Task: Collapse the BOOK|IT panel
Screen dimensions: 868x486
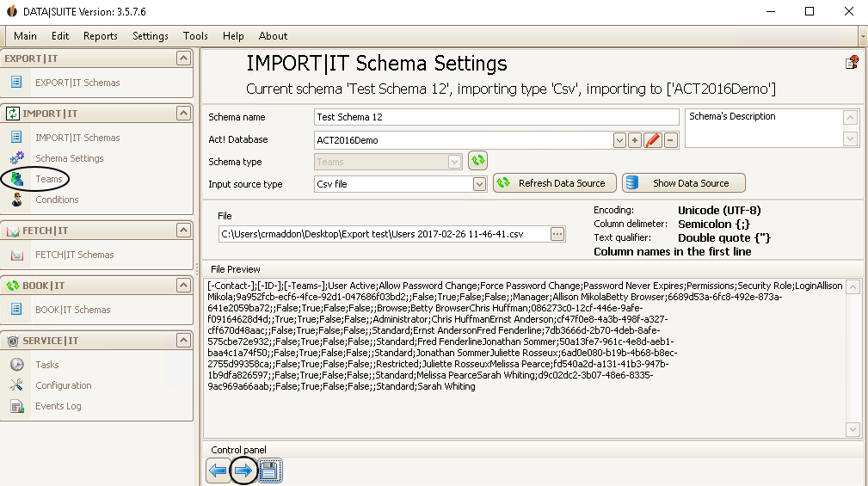Action: [x=183, y=285]
